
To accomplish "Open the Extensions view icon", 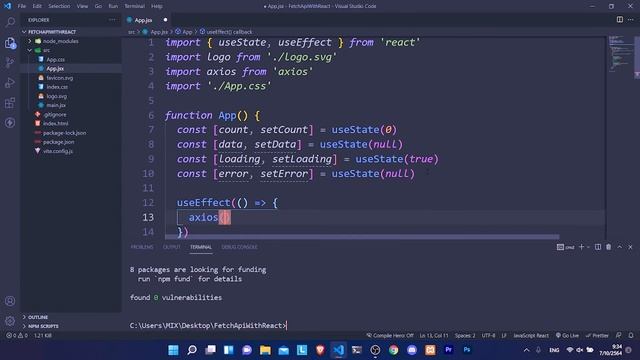I will (10, 102).
